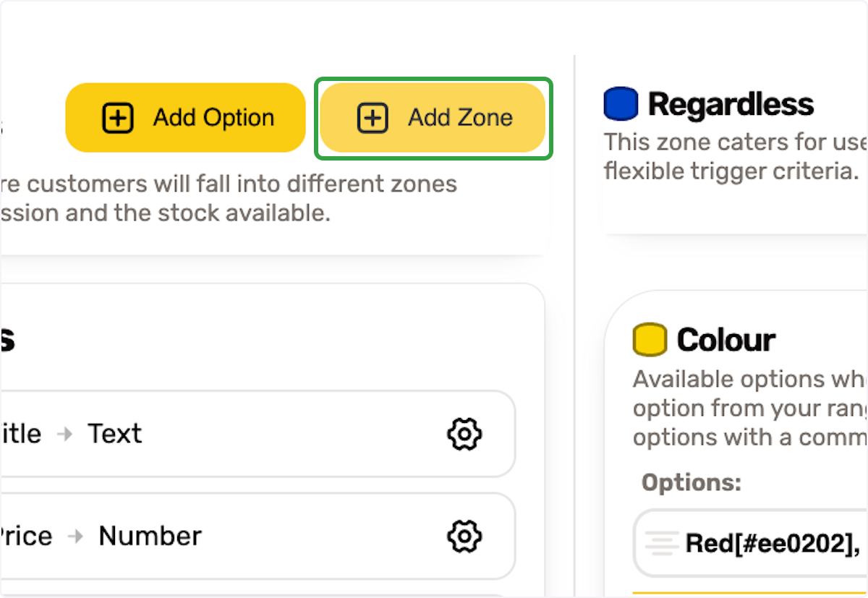Image resolution: width=868 pixels, height=598 pixels.
Task: Select the Price Number option row
Action: click(258, 536)
